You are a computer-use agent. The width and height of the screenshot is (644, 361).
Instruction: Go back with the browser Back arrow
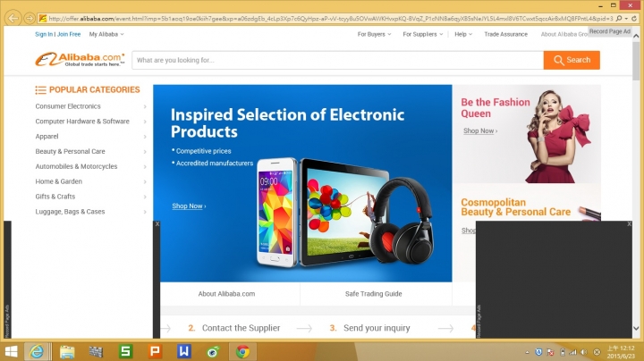point(13,18)
